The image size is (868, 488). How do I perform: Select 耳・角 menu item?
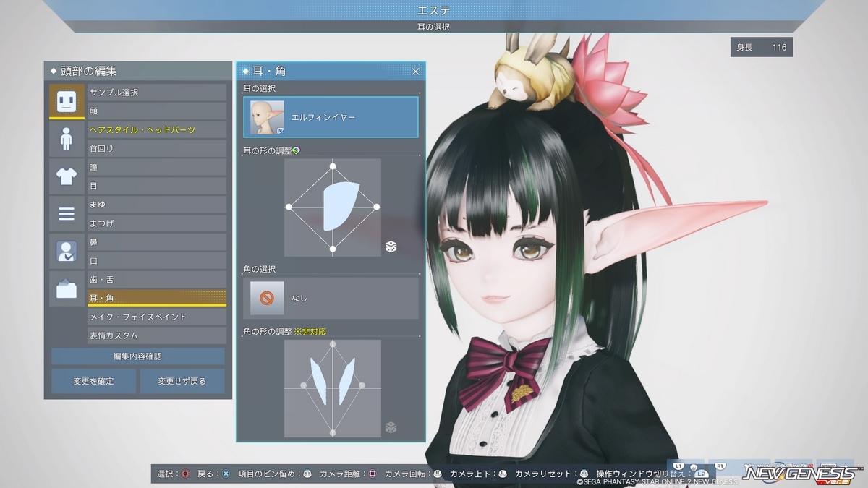click(x=157, y=298)
